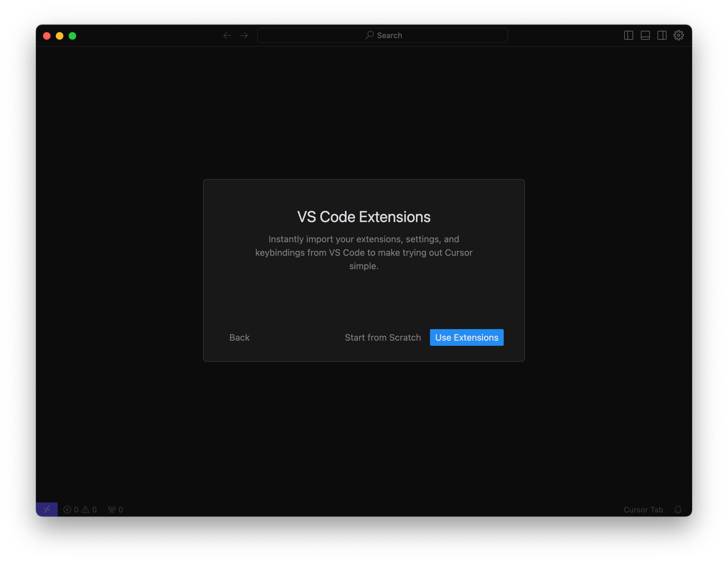Click the go forward arrow
728x564 pixels.
coord(244,35)
